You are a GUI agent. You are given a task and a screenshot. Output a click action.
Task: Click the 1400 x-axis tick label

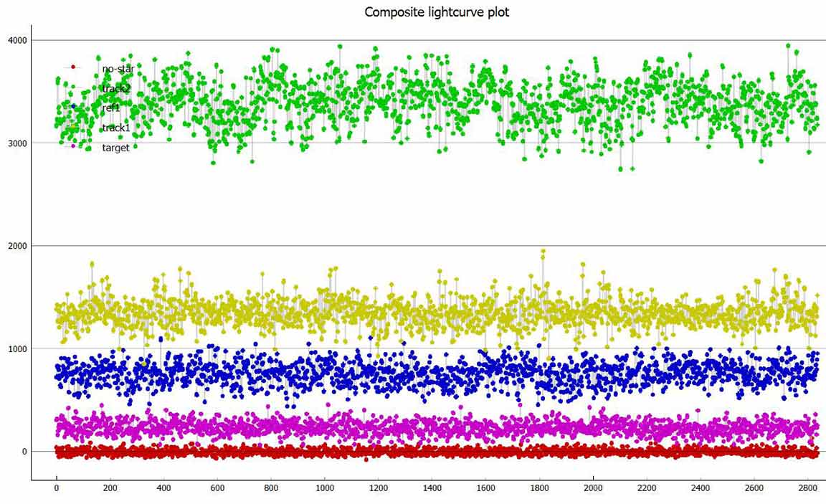432,488
